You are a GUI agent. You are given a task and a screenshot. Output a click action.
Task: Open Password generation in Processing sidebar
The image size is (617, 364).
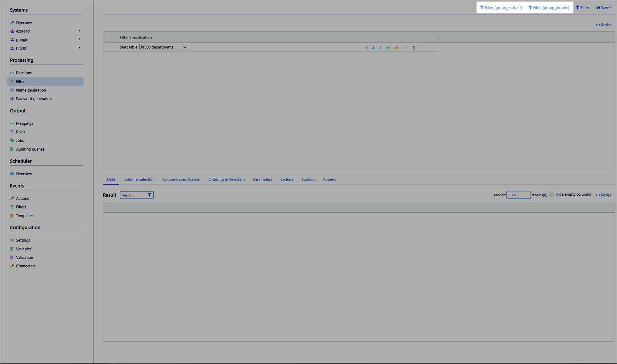pyautogui.click(x=34, y=99)
